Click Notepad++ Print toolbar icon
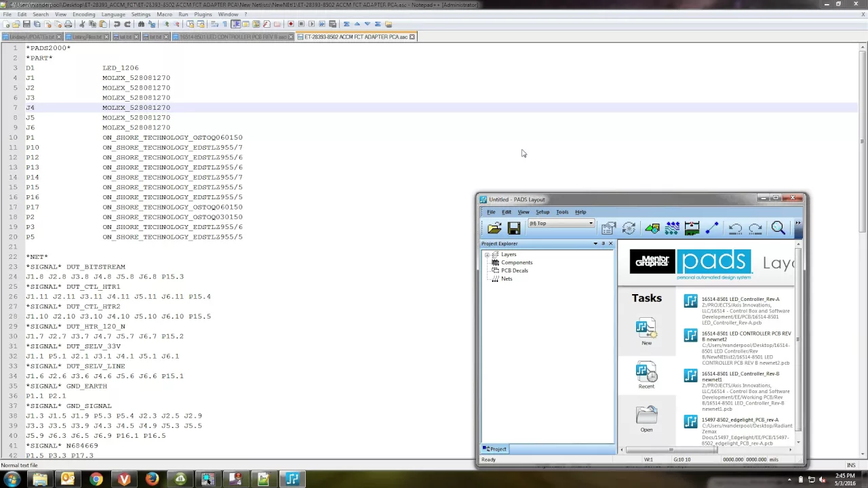Screen dimensions: 868x488 pos(68,24)
